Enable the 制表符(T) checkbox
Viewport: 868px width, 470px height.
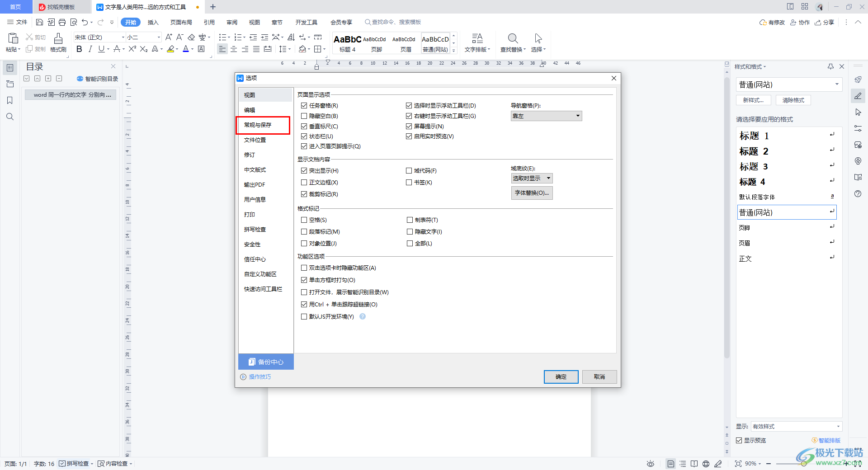coord(410,220)
